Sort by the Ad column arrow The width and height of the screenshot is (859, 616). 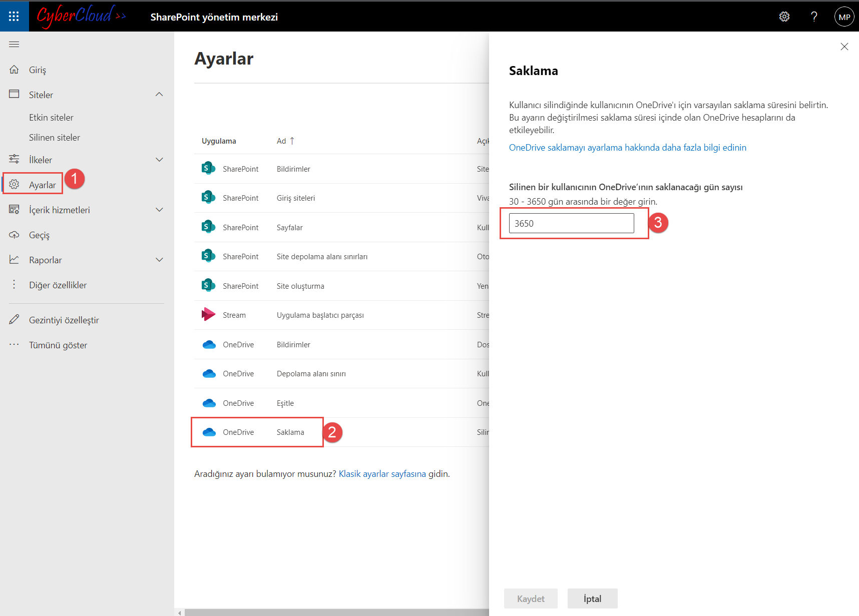coord(292,141)
